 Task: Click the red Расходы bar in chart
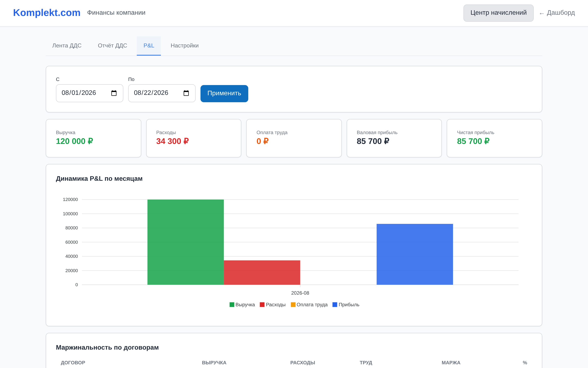[x=262, y=273]
